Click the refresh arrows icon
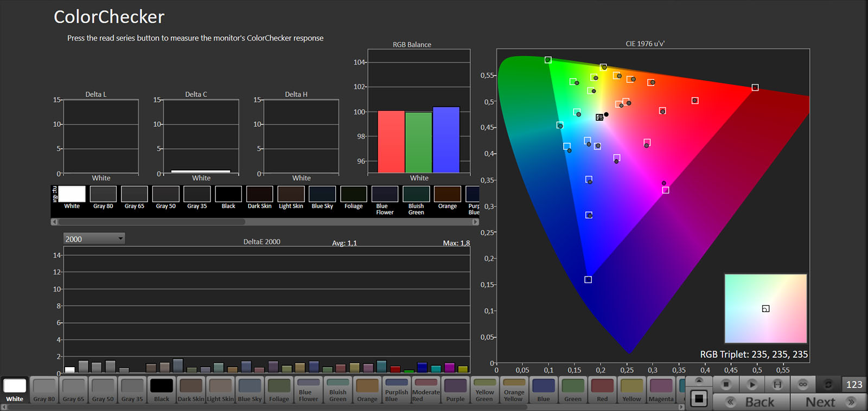868x411 pixels. click(x=828, y=384)
